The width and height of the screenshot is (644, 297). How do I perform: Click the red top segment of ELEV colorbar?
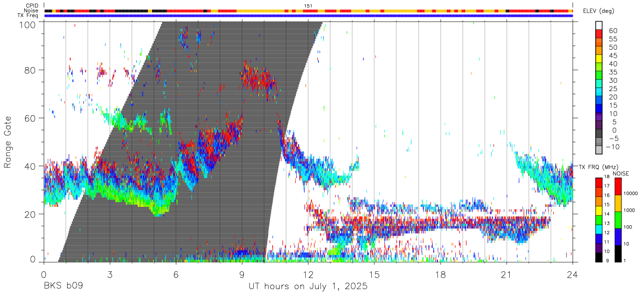[599, 34]
